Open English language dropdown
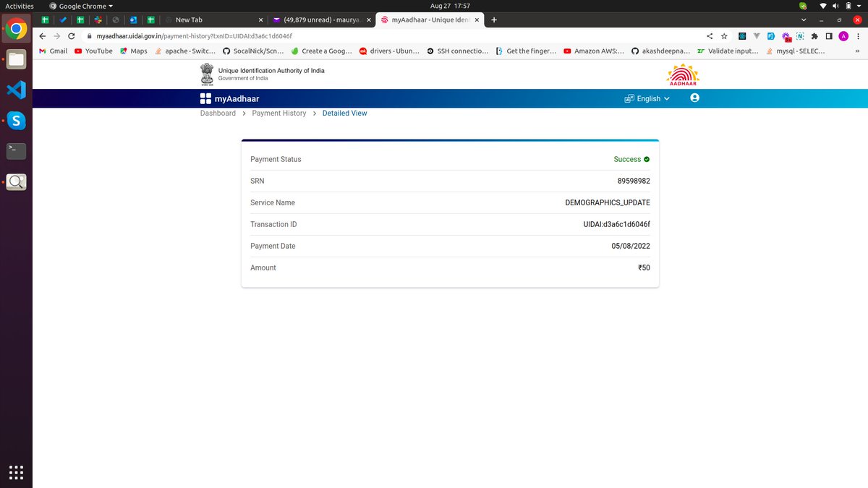868x488 pixels. coord(647,98)
